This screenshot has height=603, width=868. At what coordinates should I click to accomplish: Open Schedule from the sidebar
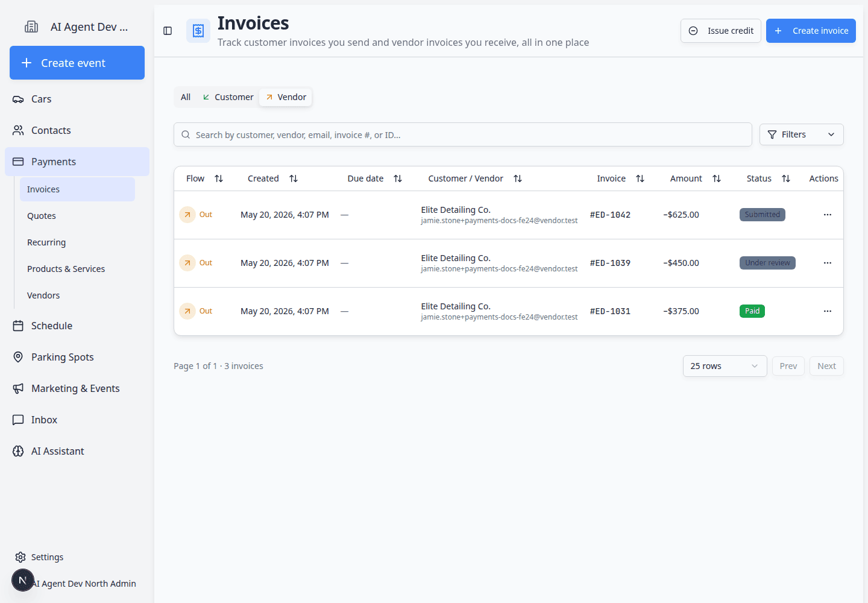coord(77,326)
